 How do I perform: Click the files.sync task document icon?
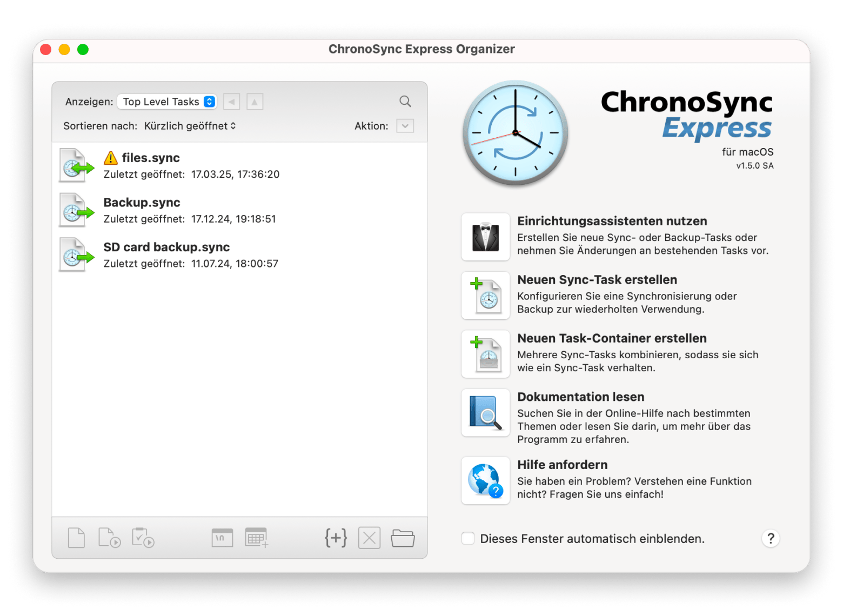click(x=75, y=165)
